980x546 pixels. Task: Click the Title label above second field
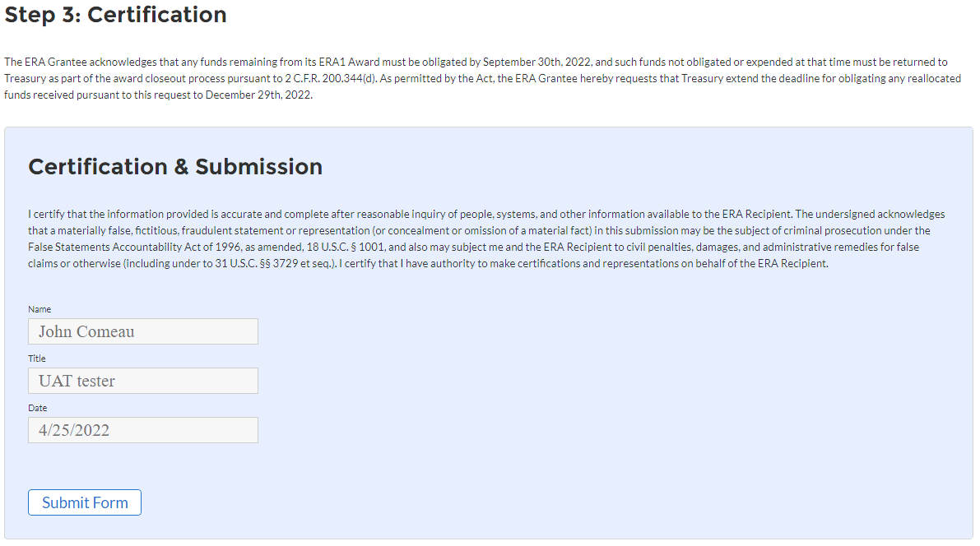click(x=37, y=359)
